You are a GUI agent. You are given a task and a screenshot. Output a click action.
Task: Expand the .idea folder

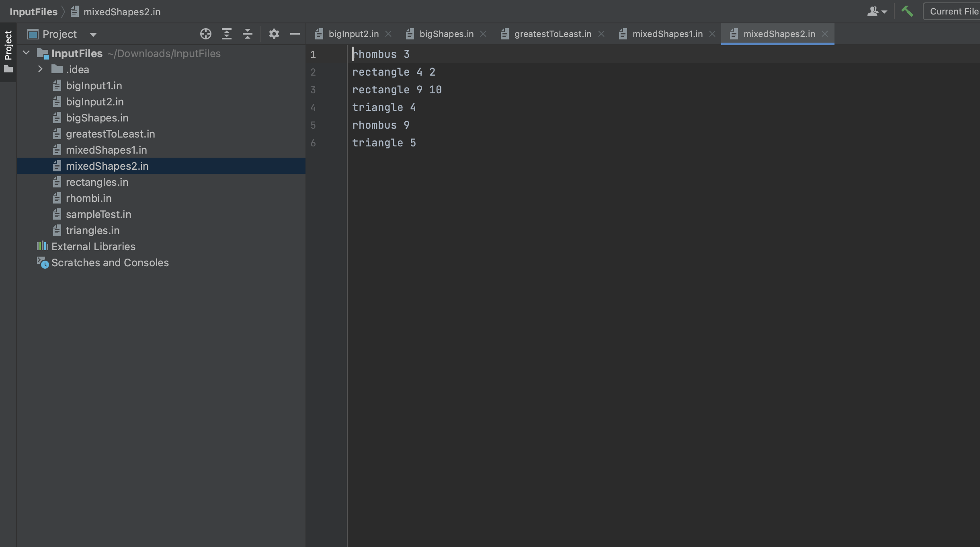point(40,69)
